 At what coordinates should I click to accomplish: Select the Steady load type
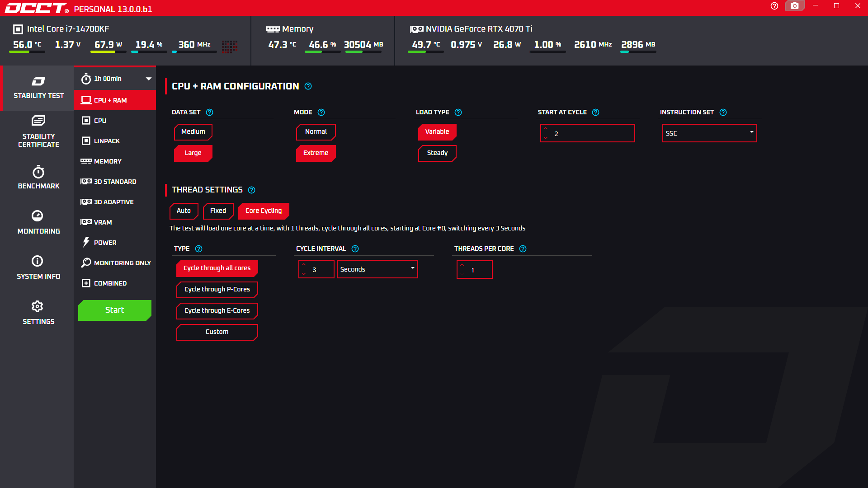(x=437, y=153)
